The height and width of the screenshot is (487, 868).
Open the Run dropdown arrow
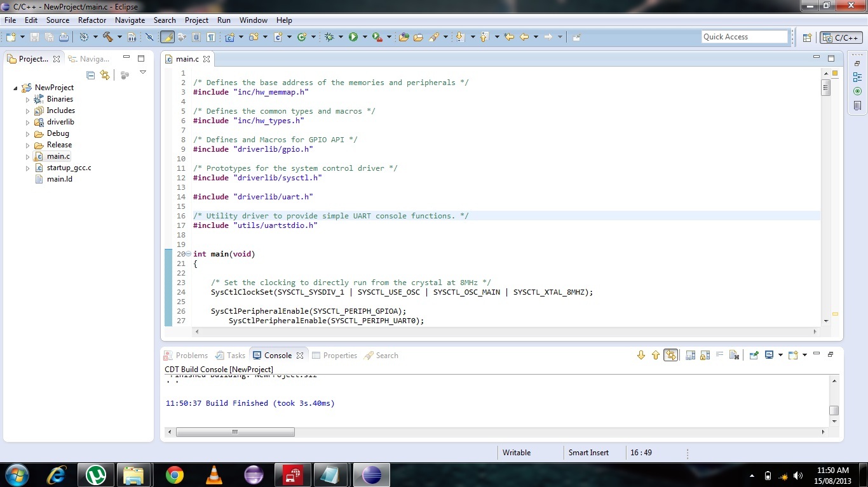click(365, 37)
